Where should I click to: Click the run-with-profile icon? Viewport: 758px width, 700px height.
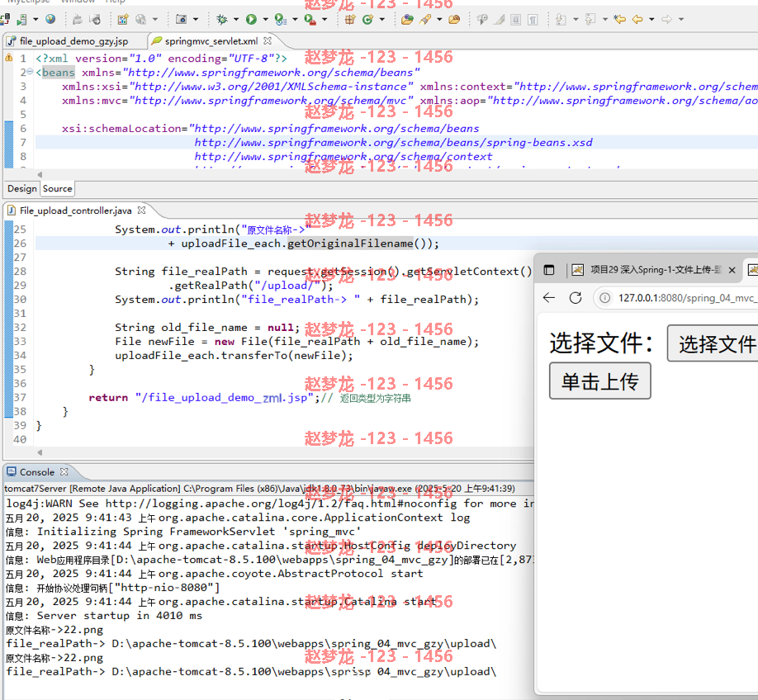(281, 19)
